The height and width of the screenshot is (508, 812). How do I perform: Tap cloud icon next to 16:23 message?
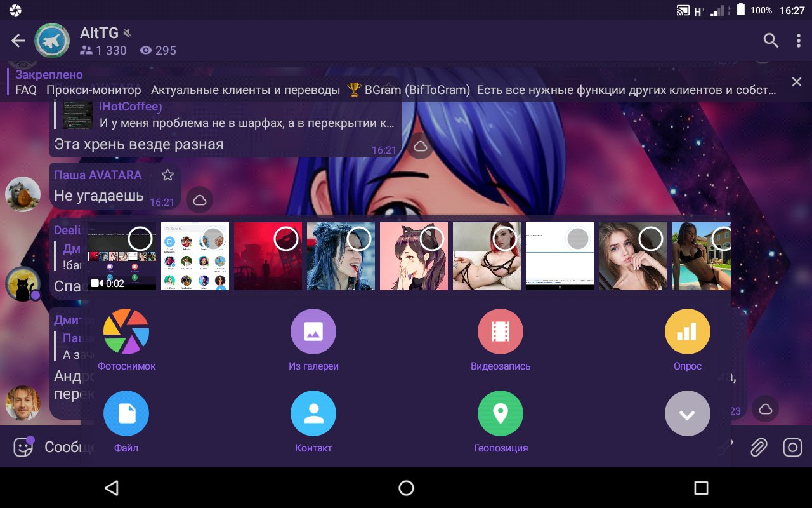(x=766, y=409)
